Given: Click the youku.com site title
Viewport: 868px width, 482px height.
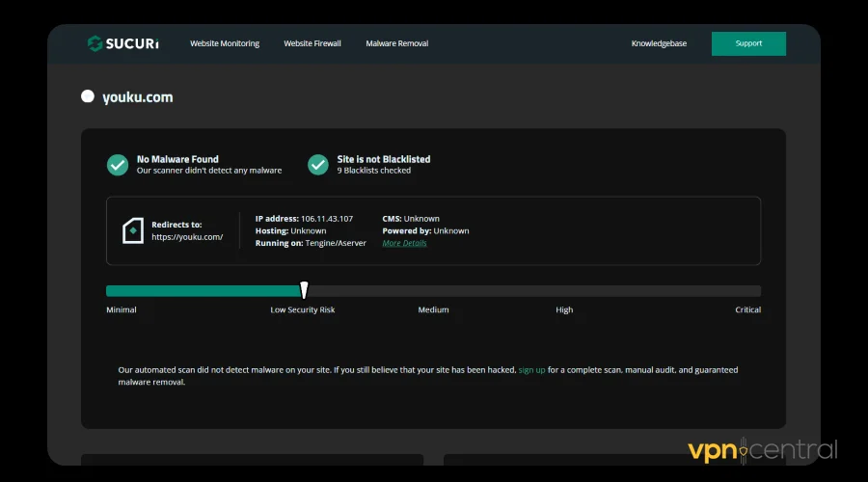Looking at the screenshot, I should pyautogui.click(x=138, y=96).
